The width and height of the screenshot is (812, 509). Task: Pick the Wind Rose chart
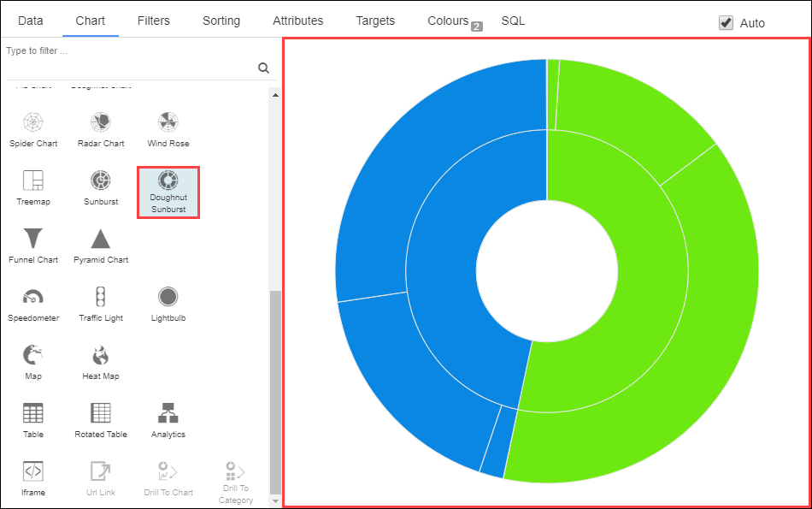(168, 121)
